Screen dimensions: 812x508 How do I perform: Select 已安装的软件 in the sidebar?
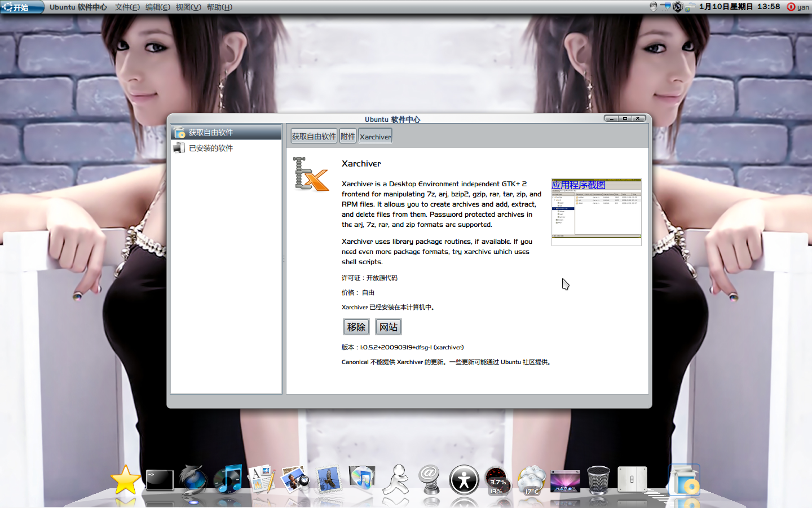226,148
